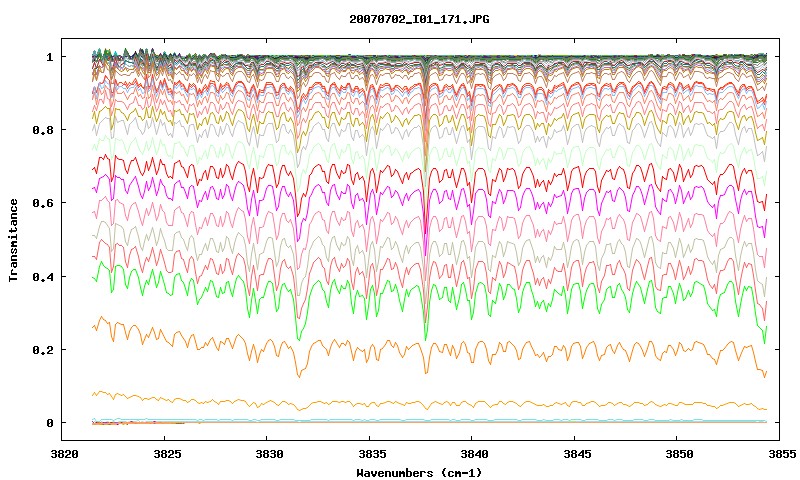Click the plot title 20070702_I01_171.JPG
Image resolution: width=800 pixels, height=480 pixels.
pyautogui.click(x=419, y=19)
